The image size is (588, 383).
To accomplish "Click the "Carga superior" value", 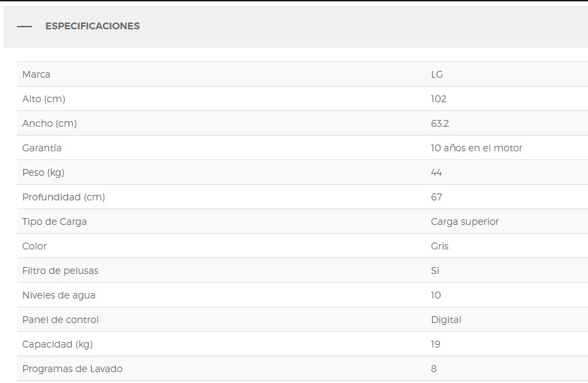I will [x=465, y=221].
